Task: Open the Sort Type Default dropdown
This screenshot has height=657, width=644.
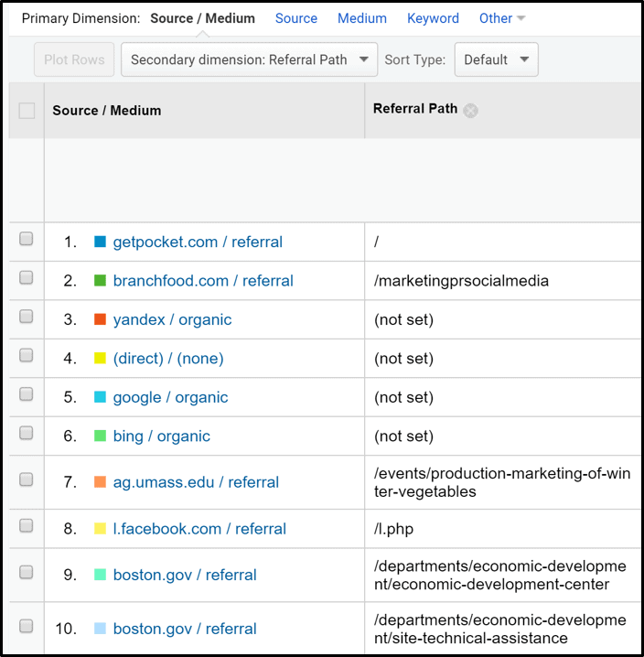Action: [496, 59]
